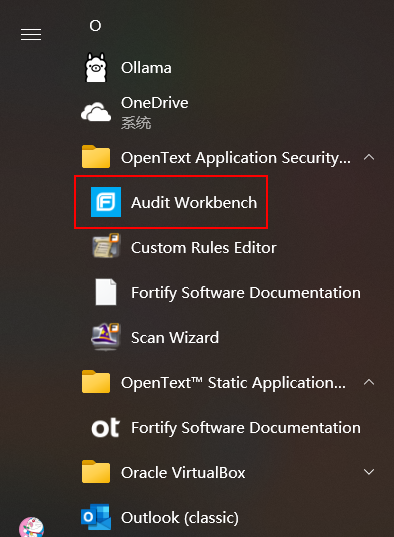
Task: Open the Outlook (classic) label
Action: tap(180, 518)
